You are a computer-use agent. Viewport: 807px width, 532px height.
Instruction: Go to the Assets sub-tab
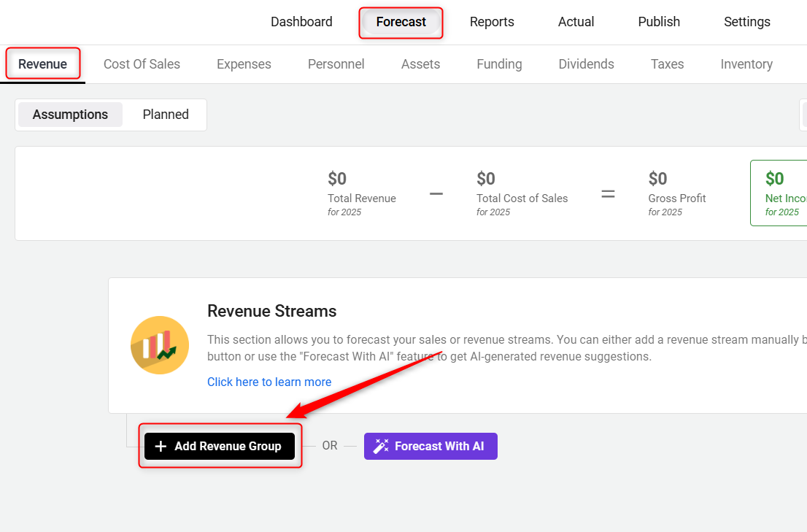420,63
